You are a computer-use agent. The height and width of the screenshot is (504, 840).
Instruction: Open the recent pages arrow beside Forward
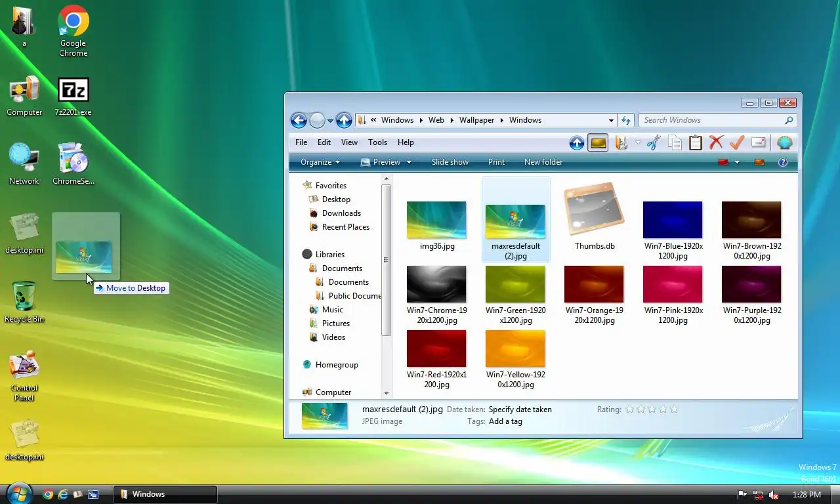330,121
